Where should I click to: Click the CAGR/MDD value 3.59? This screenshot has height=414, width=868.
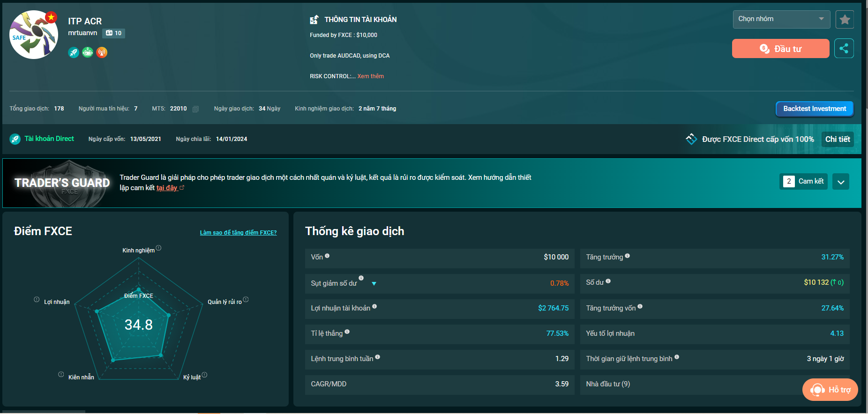(x=562, y=384)
